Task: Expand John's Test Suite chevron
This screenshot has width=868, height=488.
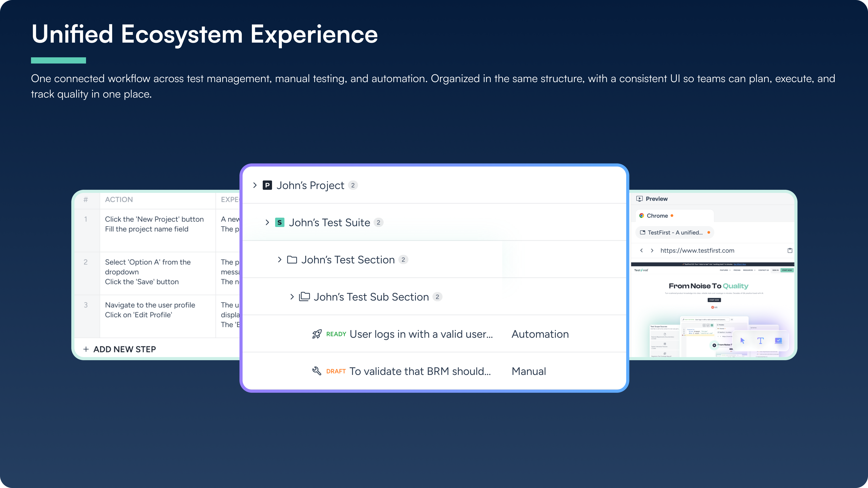Action: click(267, 222)
